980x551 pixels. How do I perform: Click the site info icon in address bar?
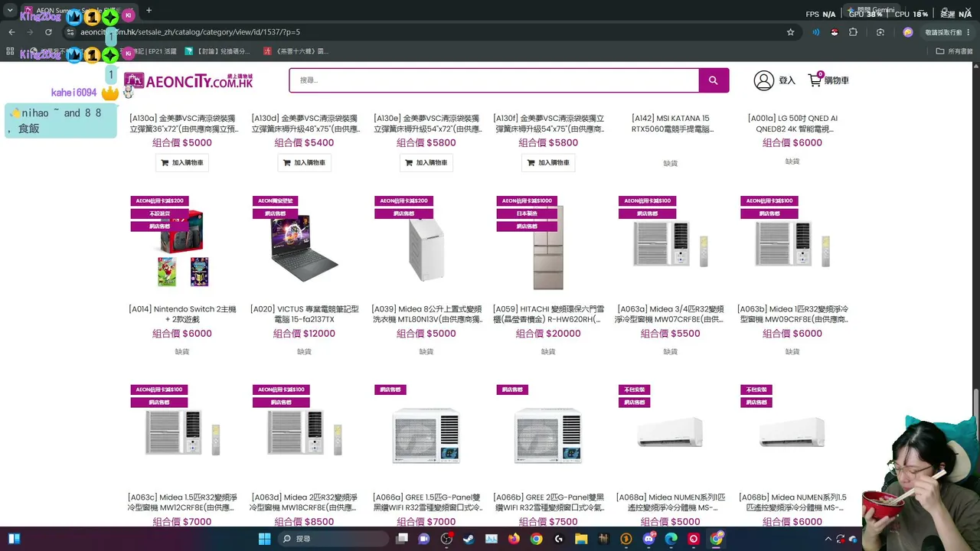point(71,32)
